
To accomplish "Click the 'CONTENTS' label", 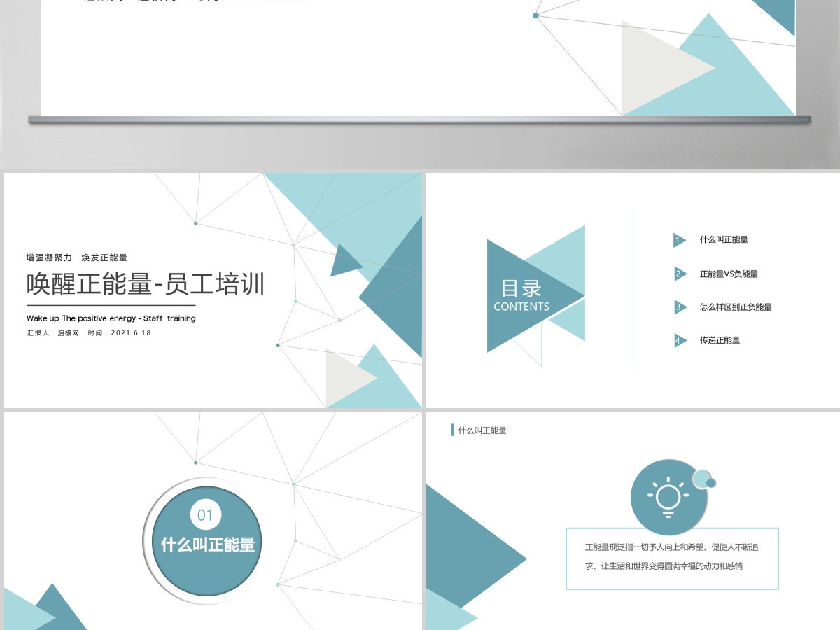I will (521, 307).
